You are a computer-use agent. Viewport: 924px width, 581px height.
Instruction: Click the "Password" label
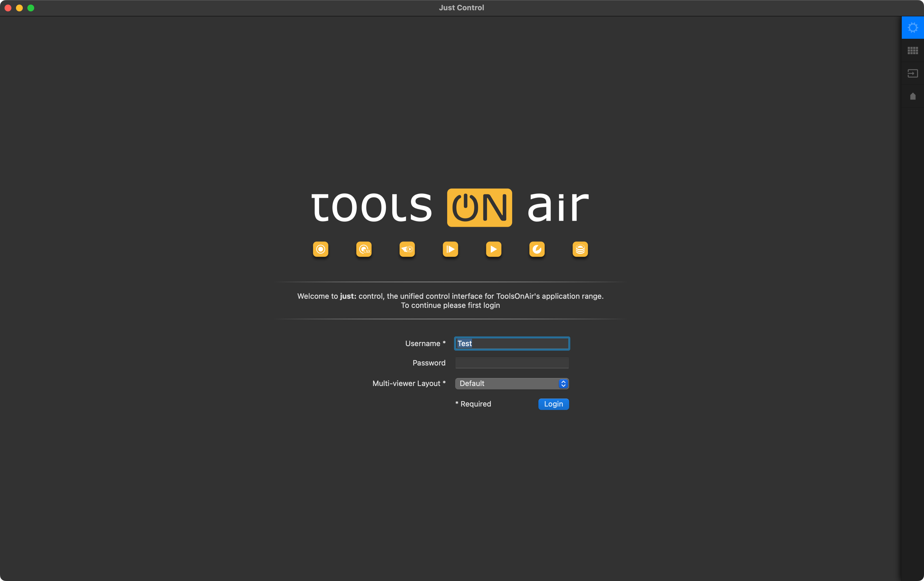coord(429,363)
